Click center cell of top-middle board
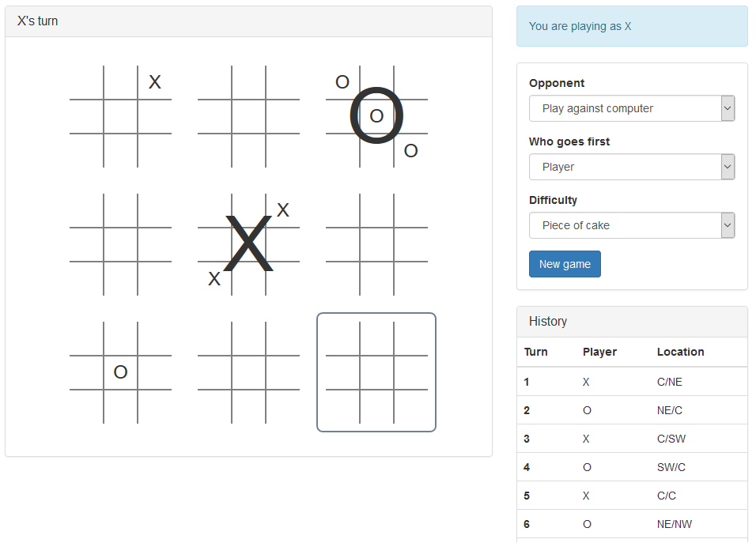This screenshot has height=543, width=756. [x=249, y=117]
